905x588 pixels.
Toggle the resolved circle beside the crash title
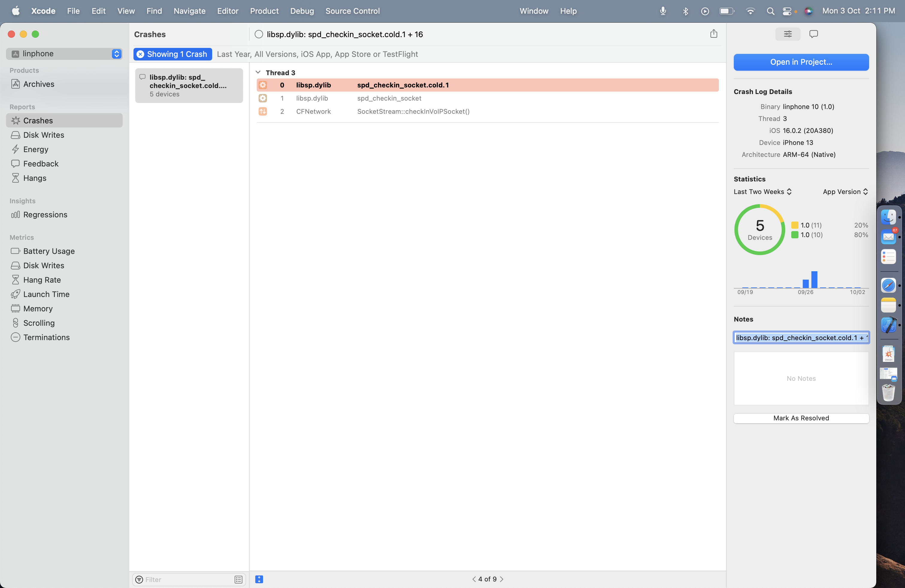click(259, 34)
